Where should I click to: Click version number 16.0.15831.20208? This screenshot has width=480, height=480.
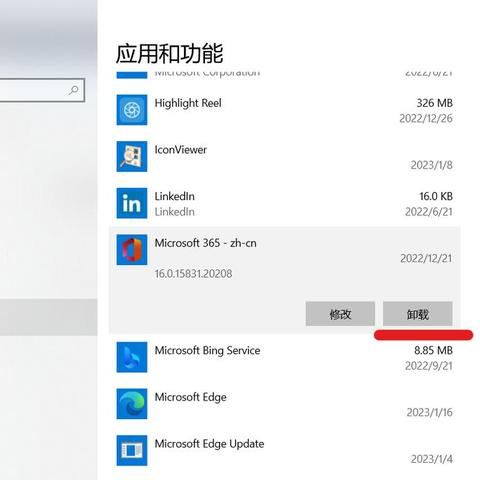(193, 274)
